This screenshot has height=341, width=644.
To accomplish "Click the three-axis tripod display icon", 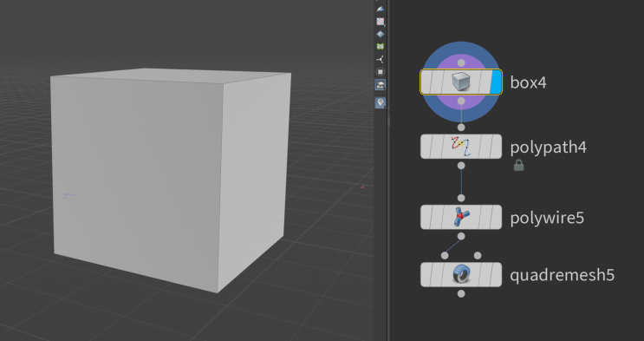I will pos(381,59).
